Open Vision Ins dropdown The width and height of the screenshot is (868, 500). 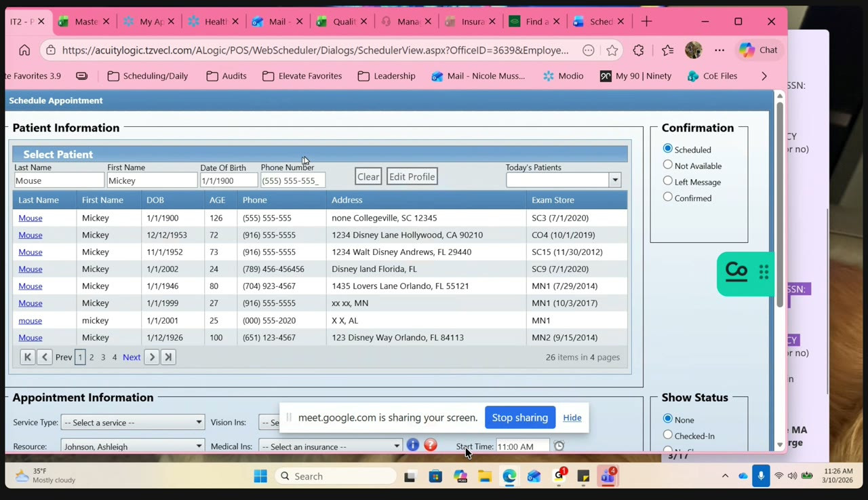pos(269,422)
